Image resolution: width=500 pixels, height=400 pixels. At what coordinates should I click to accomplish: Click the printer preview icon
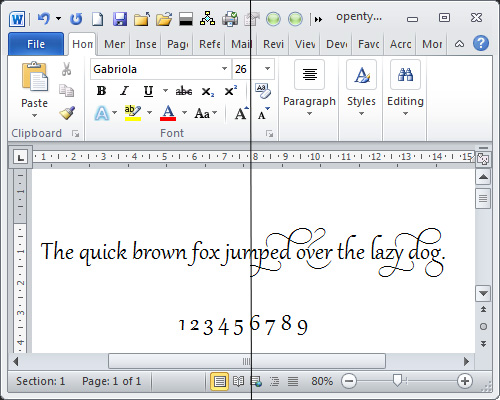click(230, 19)
